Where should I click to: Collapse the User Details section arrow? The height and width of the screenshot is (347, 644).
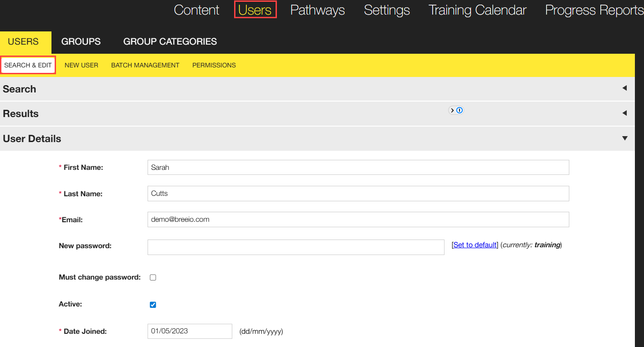click(624, 138)
